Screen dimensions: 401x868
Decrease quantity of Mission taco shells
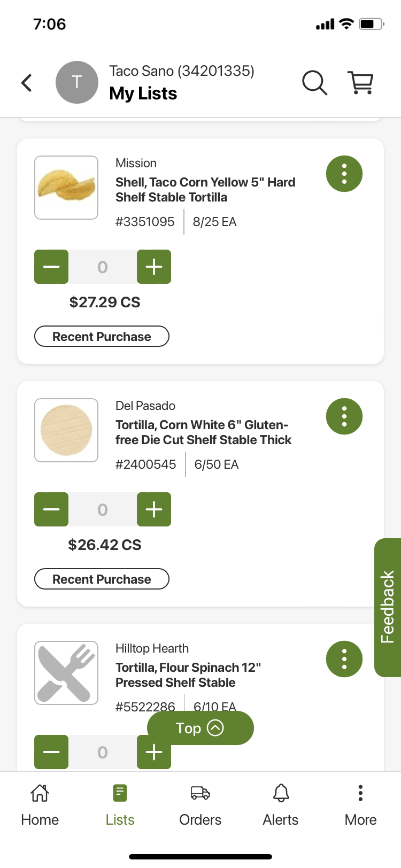click(51, 267)
